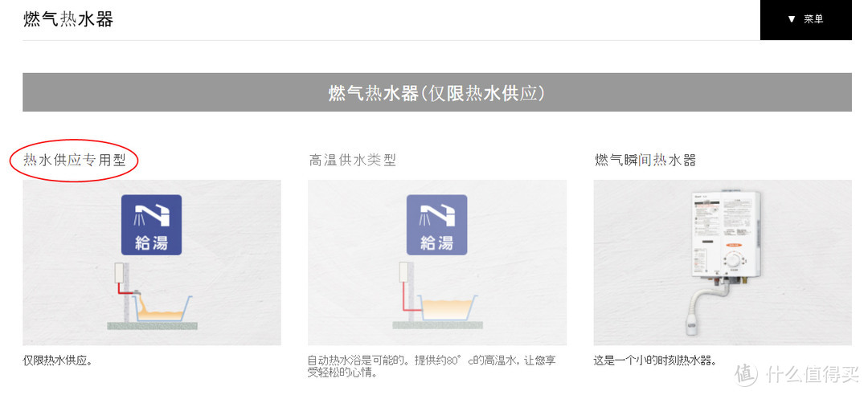
Task: Click the 这是一个小的时刻热水器。 caption
Action: coord(656,361)
